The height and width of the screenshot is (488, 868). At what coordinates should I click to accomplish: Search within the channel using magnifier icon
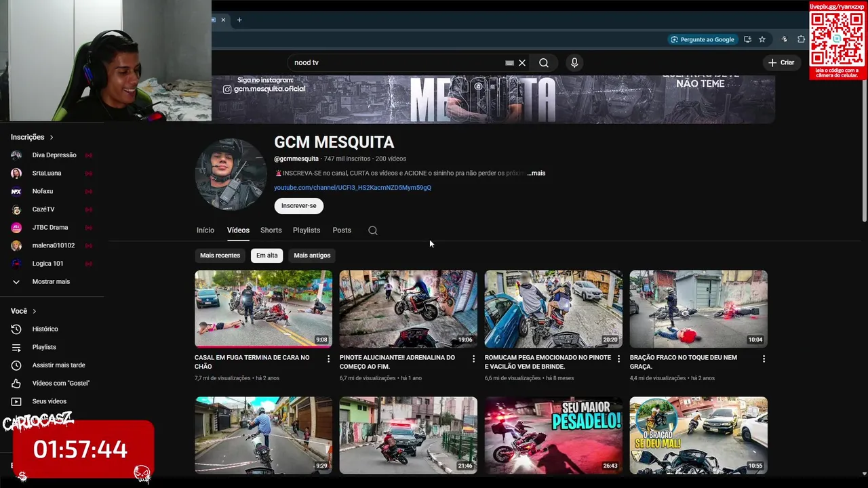pos(373,230)
